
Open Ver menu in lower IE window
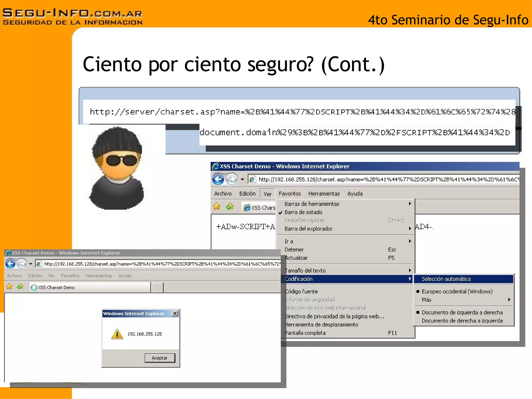point(51,276)
